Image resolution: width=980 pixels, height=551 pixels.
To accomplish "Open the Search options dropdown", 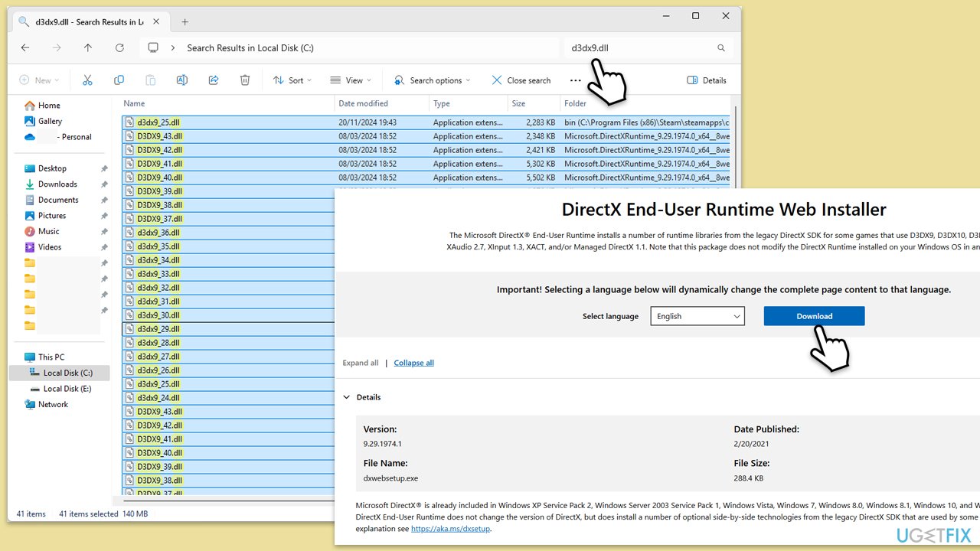I will pyautogui.click(x=432, y=80).
